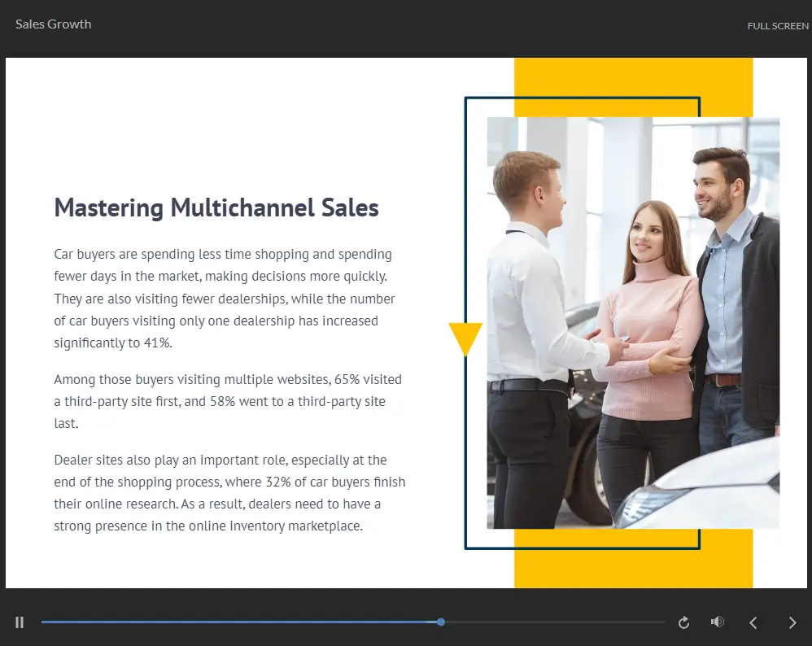Go to the previous slide arrow

tap(753, 622)
